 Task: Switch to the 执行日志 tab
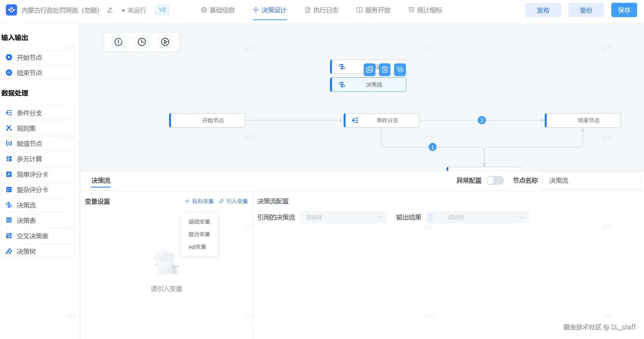click(x=322, y=10)
